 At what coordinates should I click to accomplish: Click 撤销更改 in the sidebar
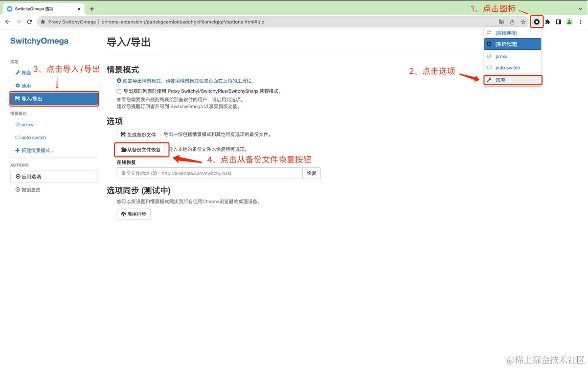(28, 189)
